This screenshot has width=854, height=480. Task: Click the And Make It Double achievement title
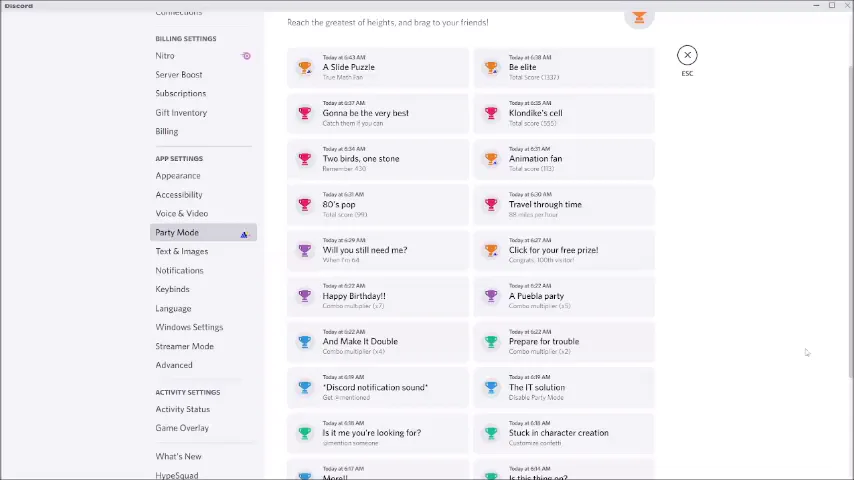click(360, 342)
